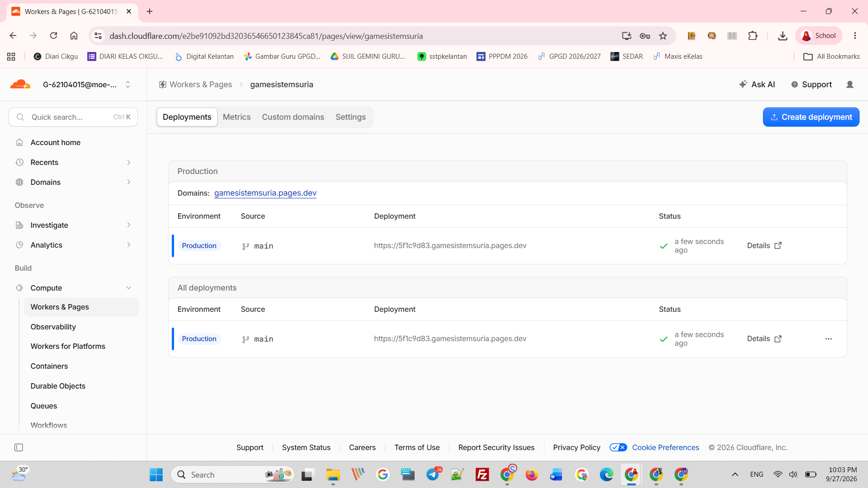Expand the Recents sidebar item
Screen dimensions: 868x488
pyautogui.click(x=74, y=162)
